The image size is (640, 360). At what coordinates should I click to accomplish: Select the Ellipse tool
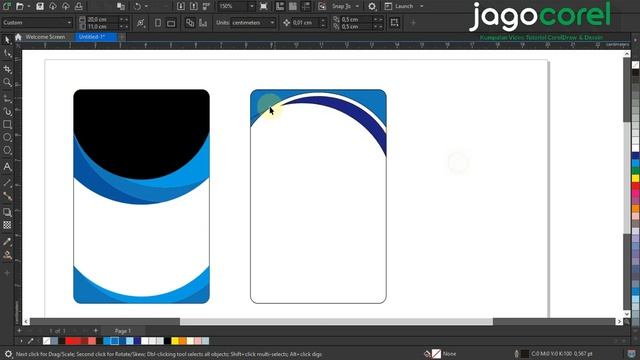7,138
